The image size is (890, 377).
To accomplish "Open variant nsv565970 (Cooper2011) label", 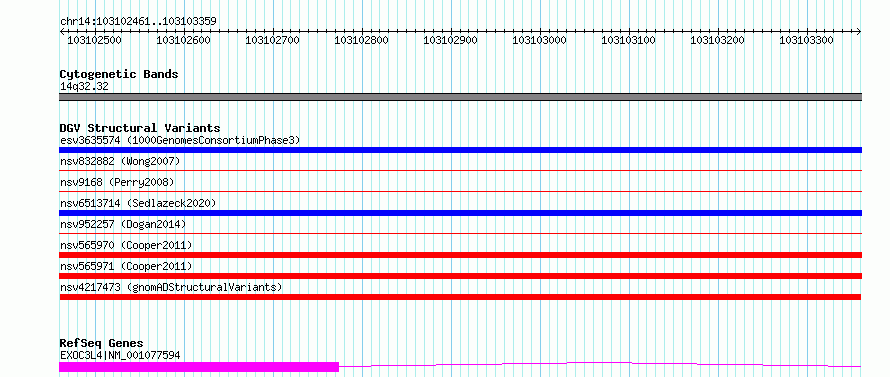I will click(x=126, y=245).
